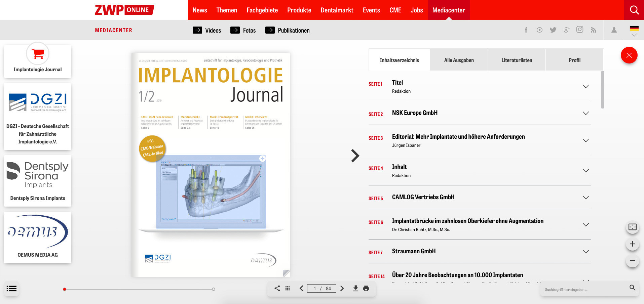The height and width of the screenshot is (304, 644).
Task: Open the search magnifier in the red header
Action: point(634,10)
